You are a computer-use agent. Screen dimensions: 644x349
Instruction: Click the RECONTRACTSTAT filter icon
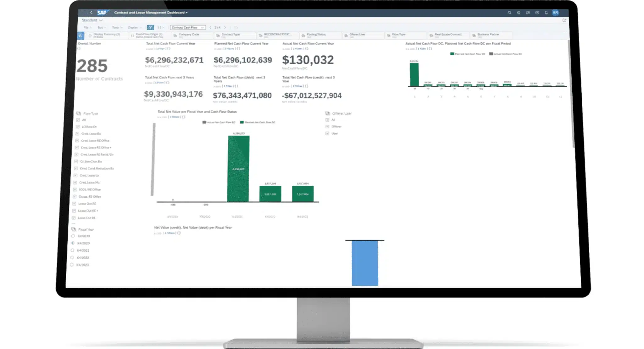click(260, 36)
